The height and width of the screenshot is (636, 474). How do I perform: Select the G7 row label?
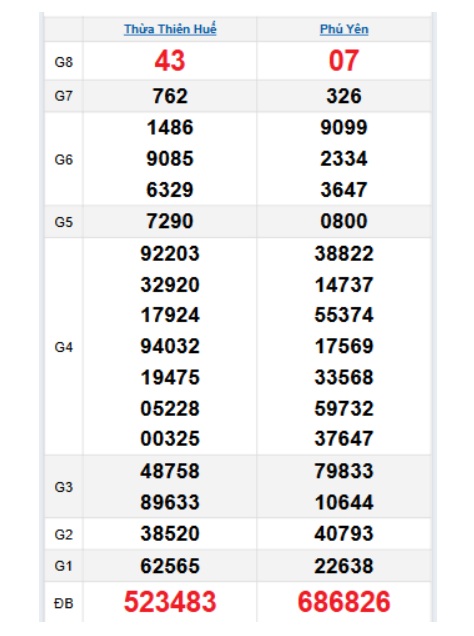pos(64,96)
